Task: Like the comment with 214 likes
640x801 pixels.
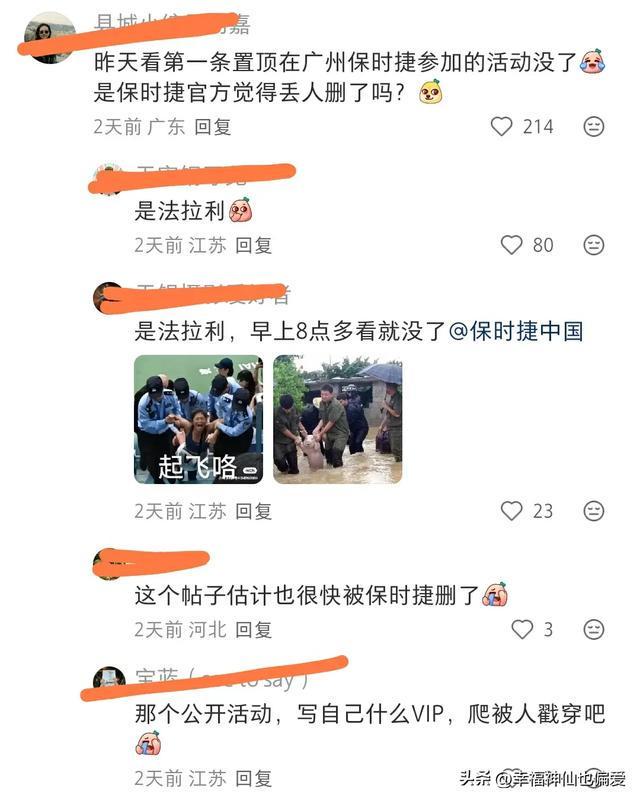Action: [501, 126]
